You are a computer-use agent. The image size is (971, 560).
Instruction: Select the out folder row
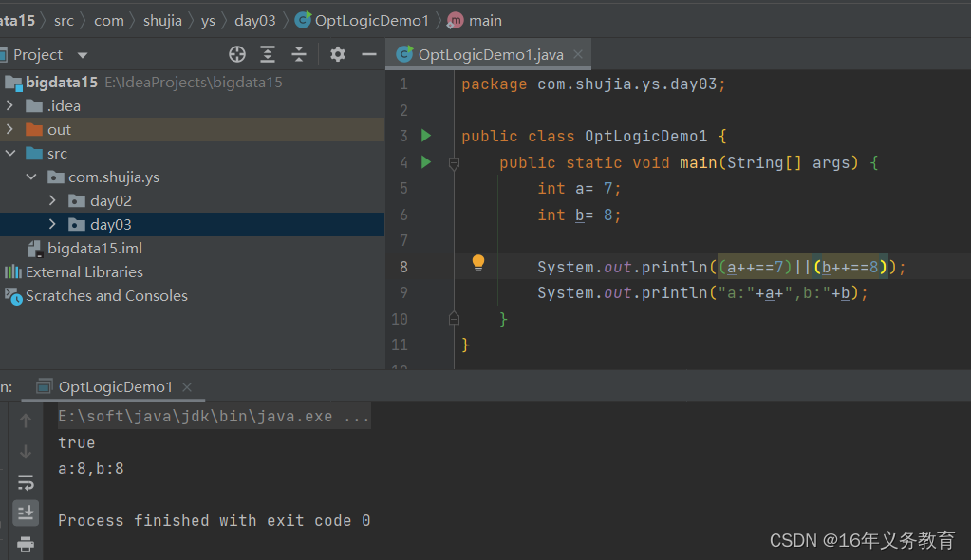[x=192, y=129]
